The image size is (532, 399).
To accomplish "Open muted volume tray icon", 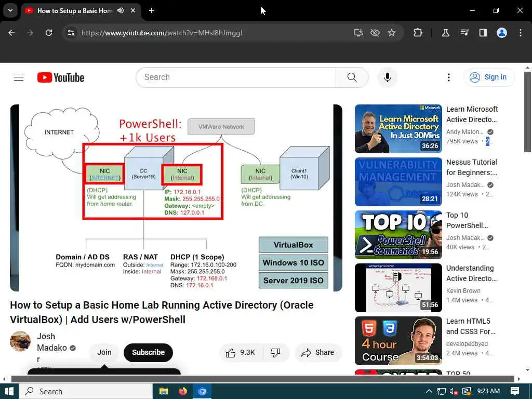I will (454, 392).
